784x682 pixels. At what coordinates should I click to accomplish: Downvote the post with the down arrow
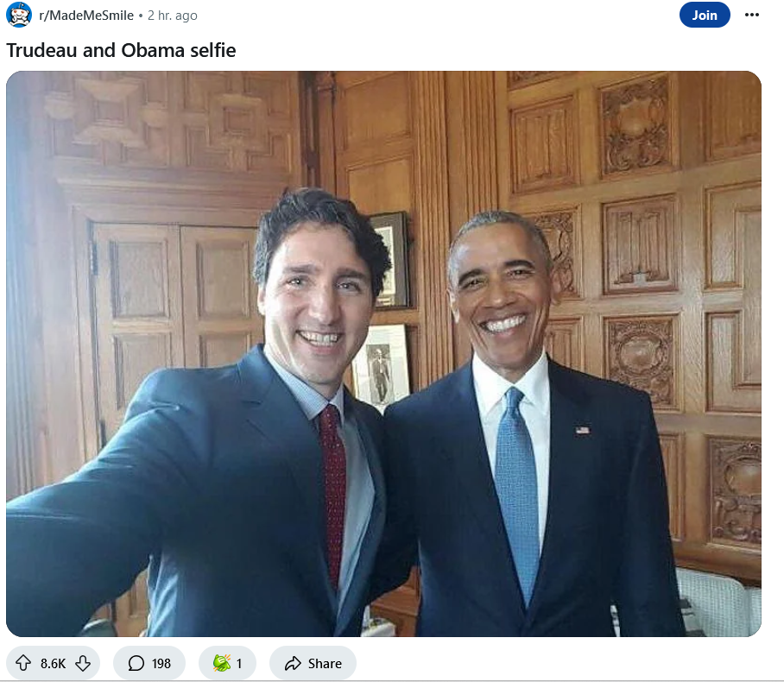[83, 663]
